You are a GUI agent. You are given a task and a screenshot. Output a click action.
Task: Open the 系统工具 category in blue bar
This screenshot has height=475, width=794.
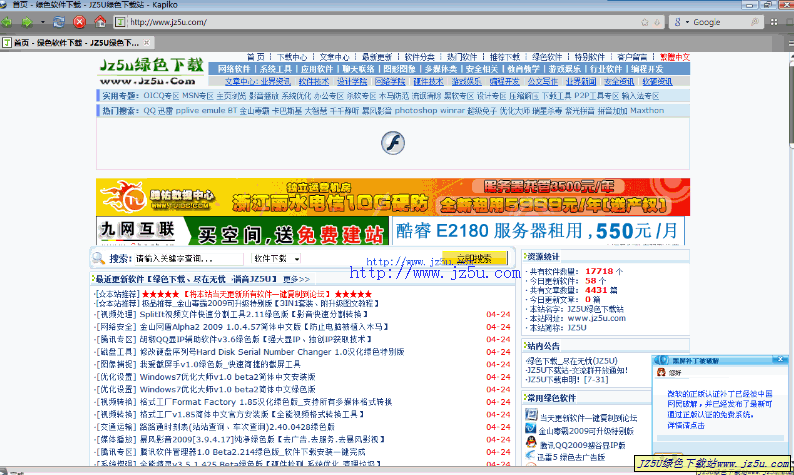(275, 69)
